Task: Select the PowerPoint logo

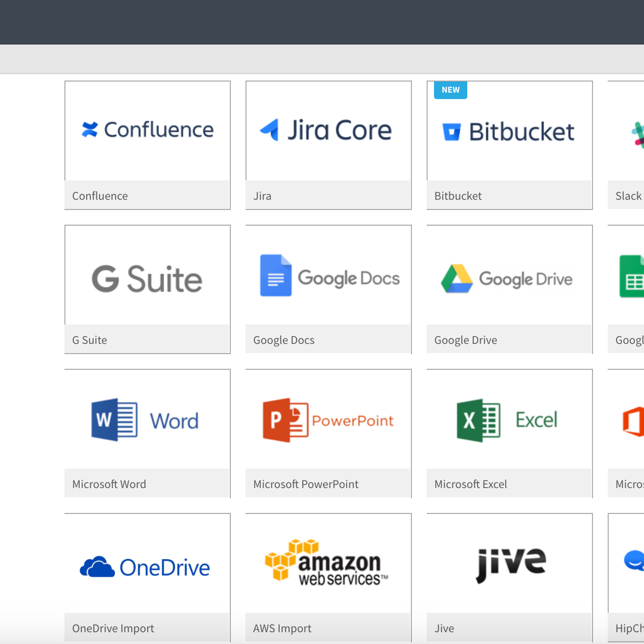Action: [x=328, y=420]
